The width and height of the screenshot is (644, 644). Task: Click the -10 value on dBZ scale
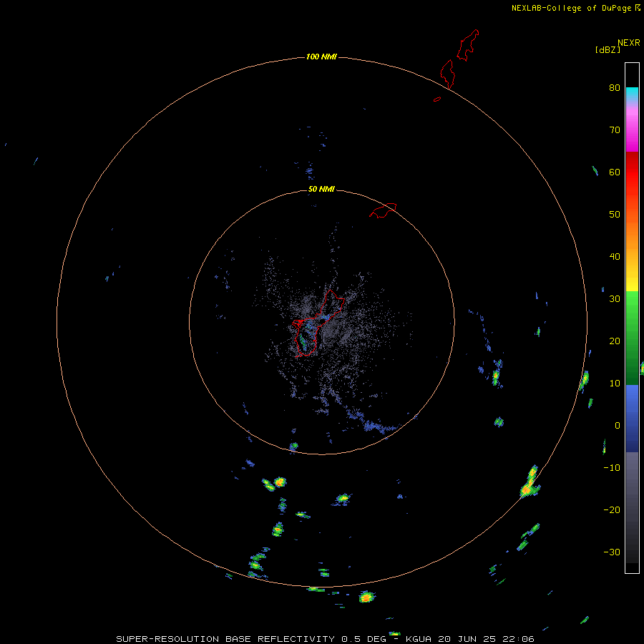pos(612,468)
